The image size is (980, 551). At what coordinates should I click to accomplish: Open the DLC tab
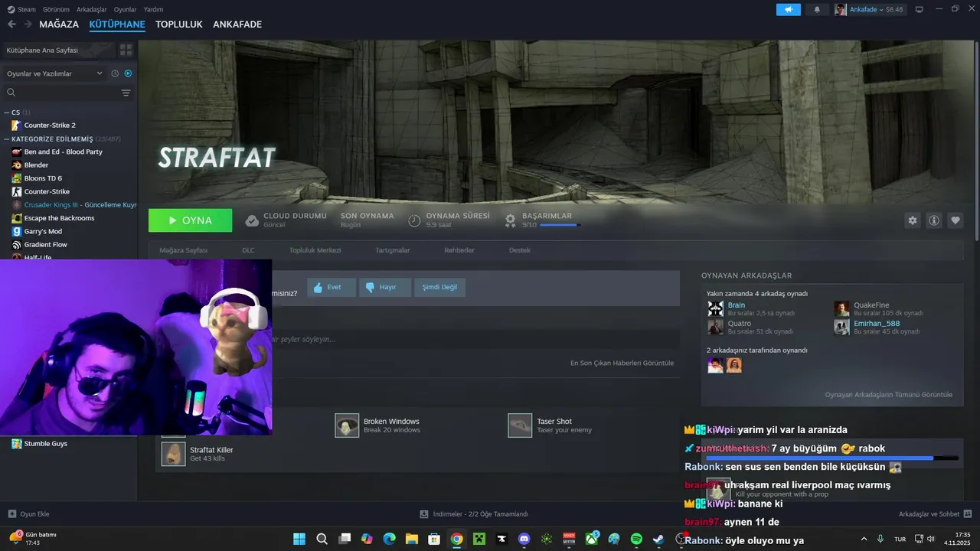pos(248,250)
